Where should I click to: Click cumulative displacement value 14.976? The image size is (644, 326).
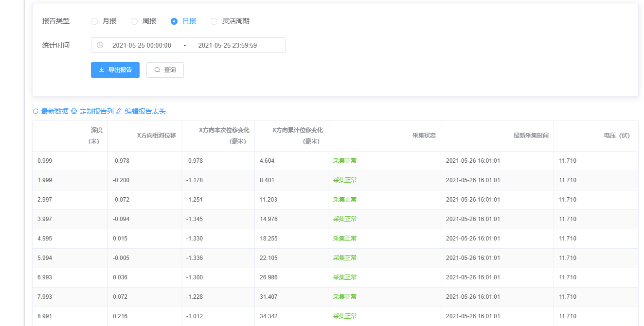[268, 219]
